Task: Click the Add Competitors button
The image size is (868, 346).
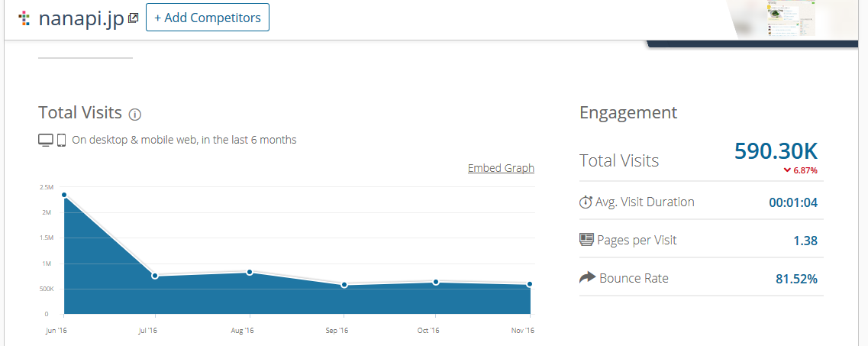Action: pyautogui.click(x=208, y=18)
